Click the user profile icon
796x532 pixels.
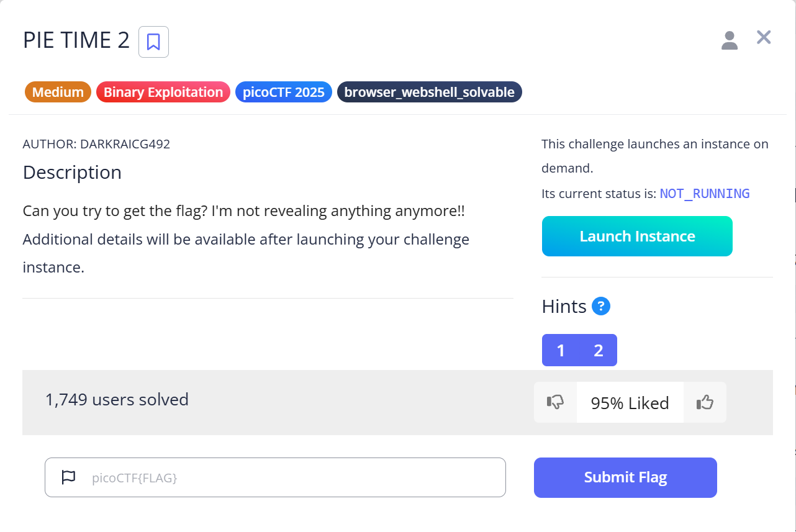(729, 40)
